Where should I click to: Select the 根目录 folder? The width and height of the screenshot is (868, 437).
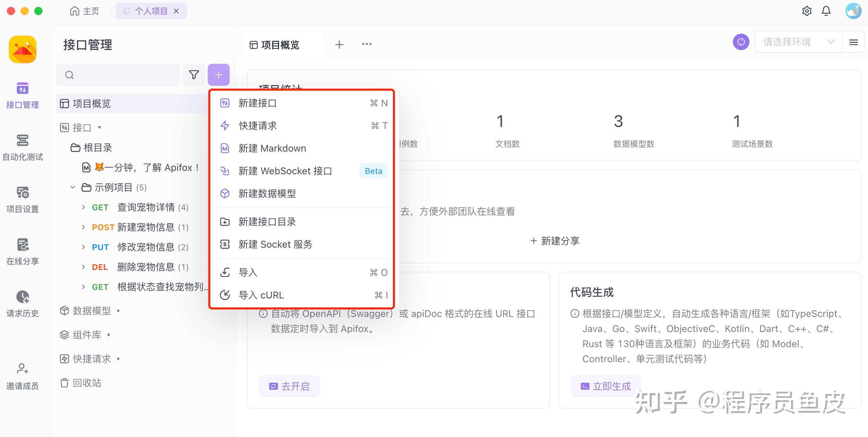(x=92, y=148)
